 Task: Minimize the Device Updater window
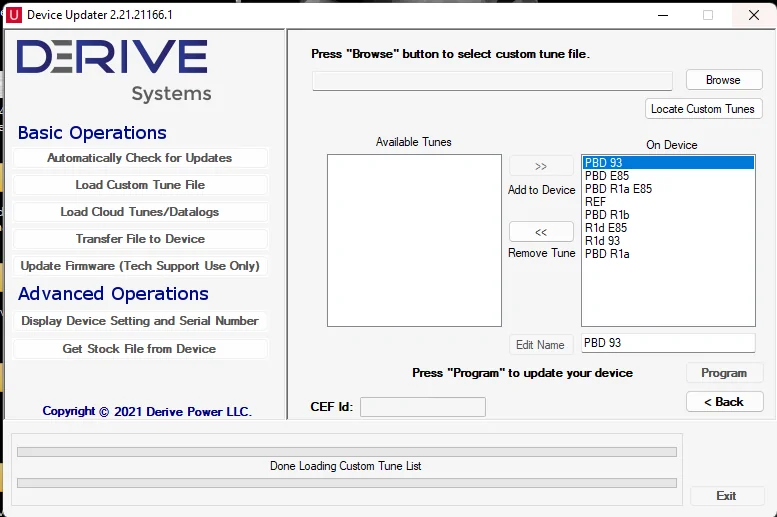[663, 15]
